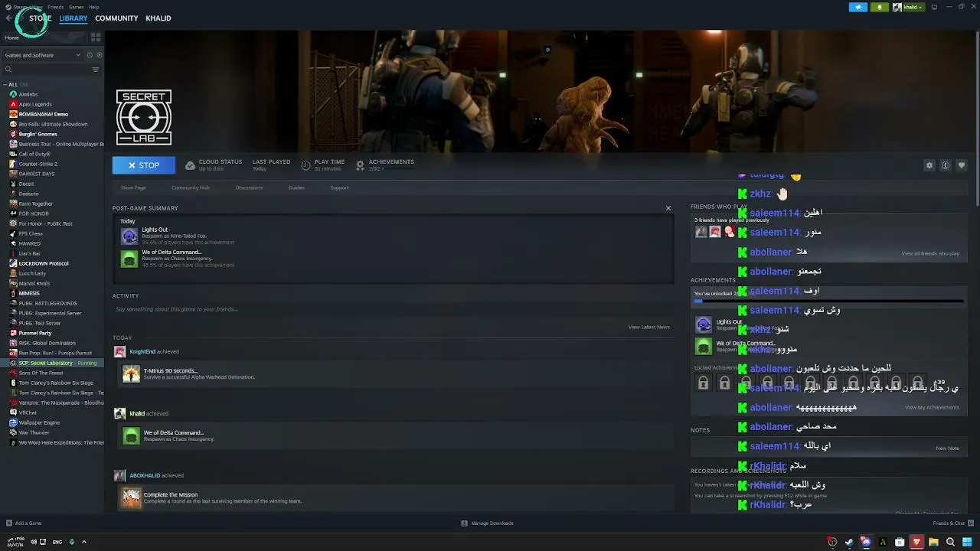Click the activity message input field
Screen dimensions: 980x551
click(393, 309)
